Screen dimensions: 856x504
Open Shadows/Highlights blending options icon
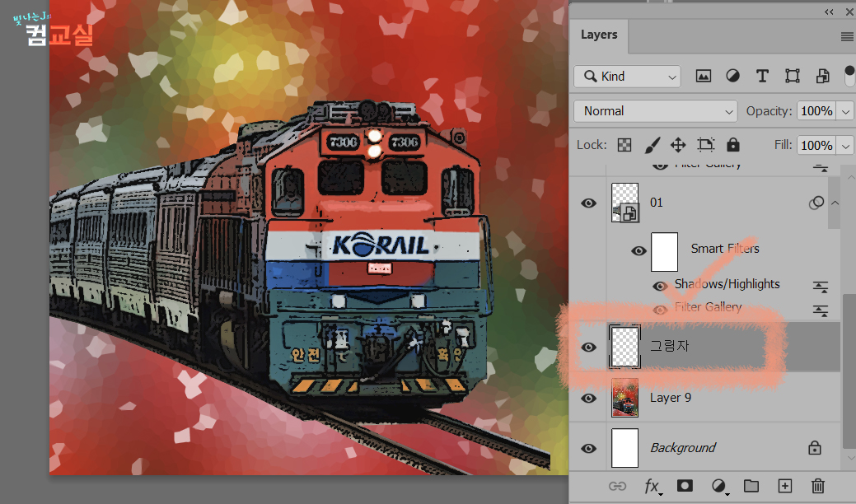[821, 287]
